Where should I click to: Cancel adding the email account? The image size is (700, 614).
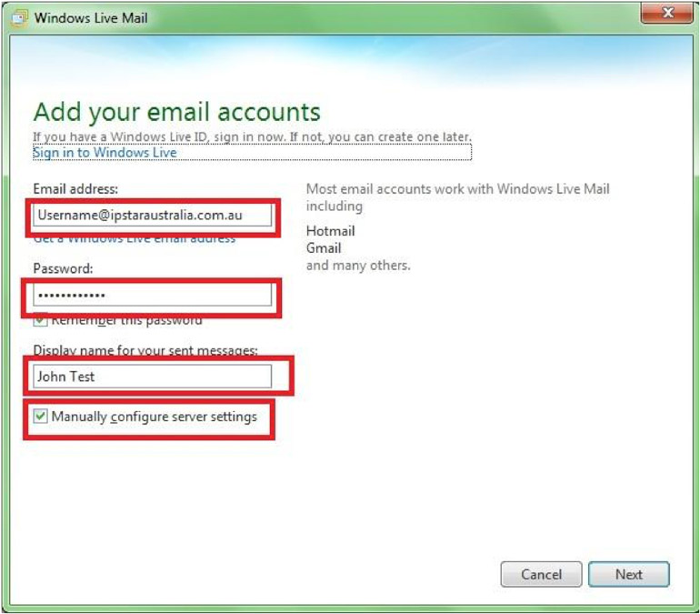click(x=541, y=574)
